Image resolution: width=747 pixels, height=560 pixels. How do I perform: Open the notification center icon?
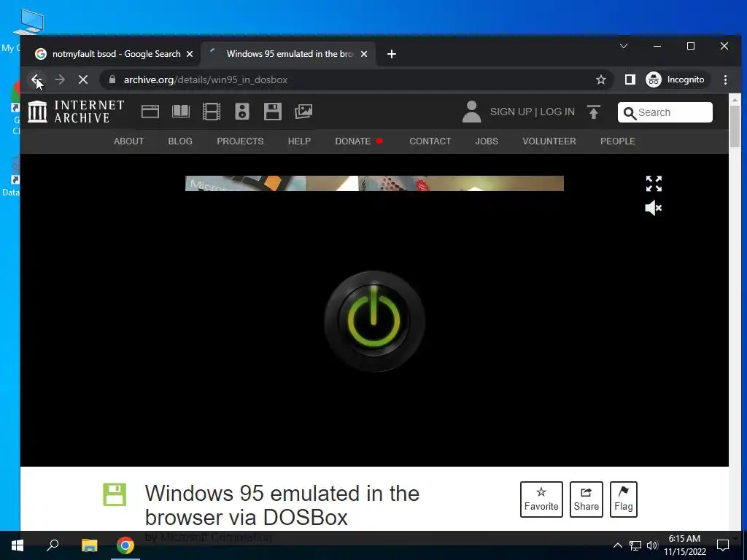723,545
